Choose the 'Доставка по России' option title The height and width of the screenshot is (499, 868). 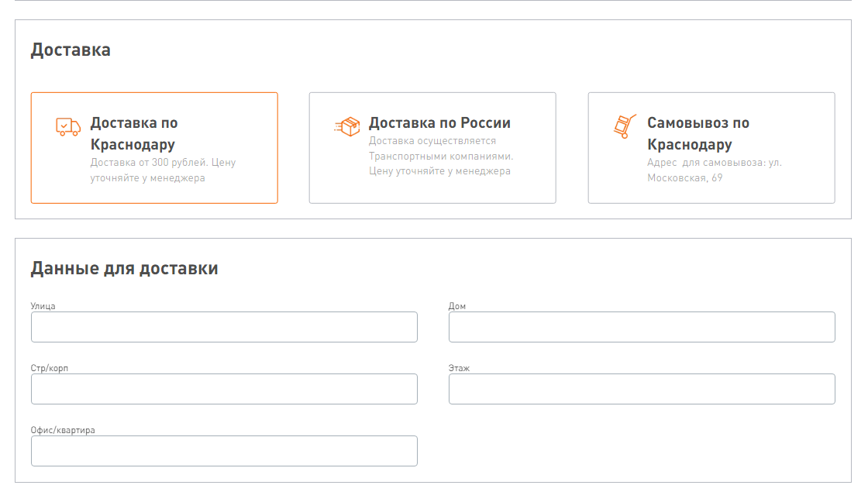(x=439, y=123)
